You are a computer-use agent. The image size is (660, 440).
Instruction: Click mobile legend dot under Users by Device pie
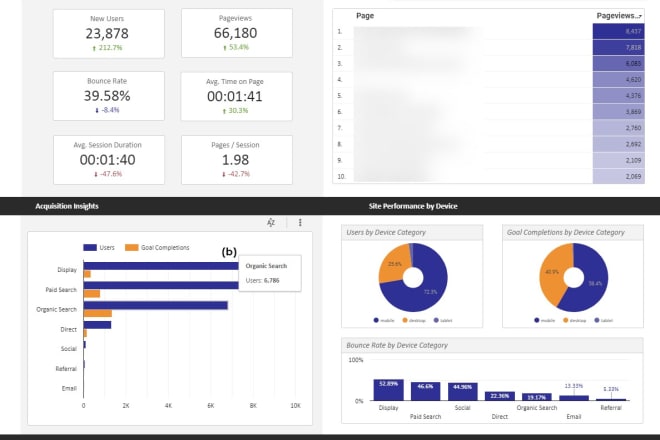coord(376,320)
